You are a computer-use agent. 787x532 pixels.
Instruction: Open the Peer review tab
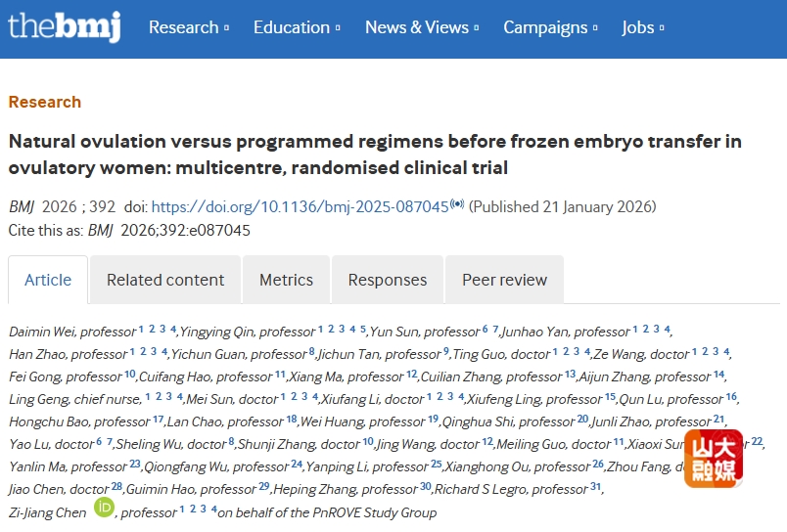click(504, 280)
